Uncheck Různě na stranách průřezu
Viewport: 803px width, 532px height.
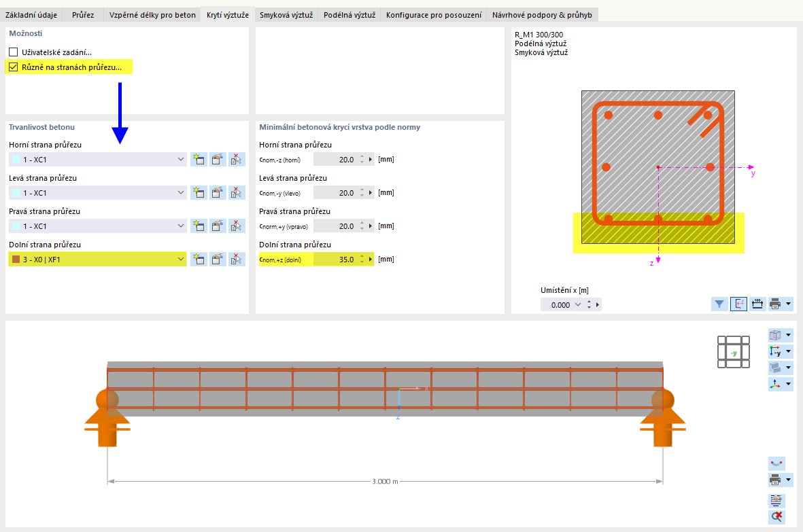pyautogui.click(x=14, y=67)
